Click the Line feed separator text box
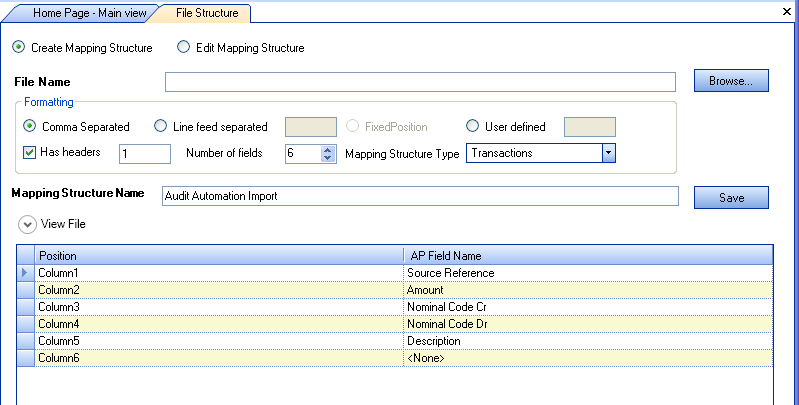The width and height of the screenshot is (799, 405). pyautogui.click(x=311, y=127)
